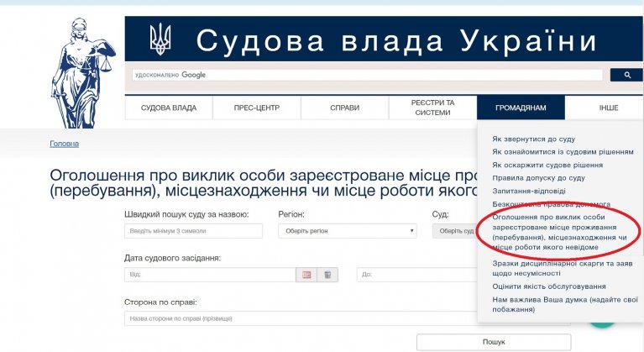Viewport: 644px width, 352px height.
Task: Clear the date with trash icon
Action: [x=327, y=274]
